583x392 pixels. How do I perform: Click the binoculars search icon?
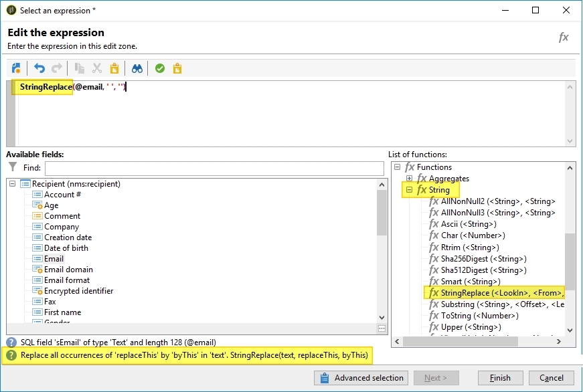[137, 68]
